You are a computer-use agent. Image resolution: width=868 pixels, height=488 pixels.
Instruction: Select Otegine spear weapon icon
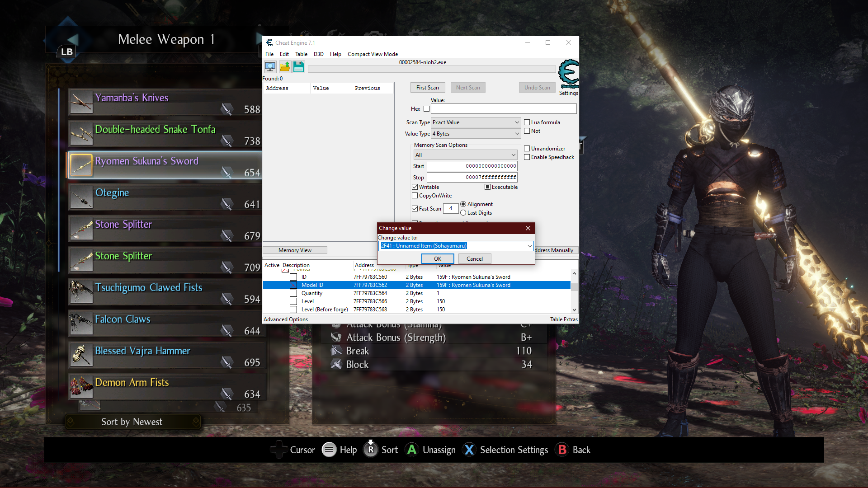pos(81,197)
